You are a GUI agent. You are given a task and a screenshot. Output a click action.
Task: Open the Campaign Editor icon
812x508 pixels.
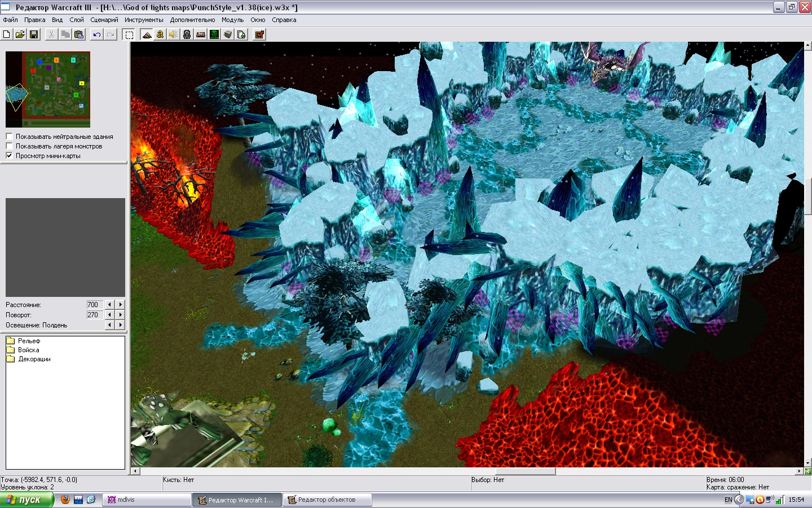point(201,34)
